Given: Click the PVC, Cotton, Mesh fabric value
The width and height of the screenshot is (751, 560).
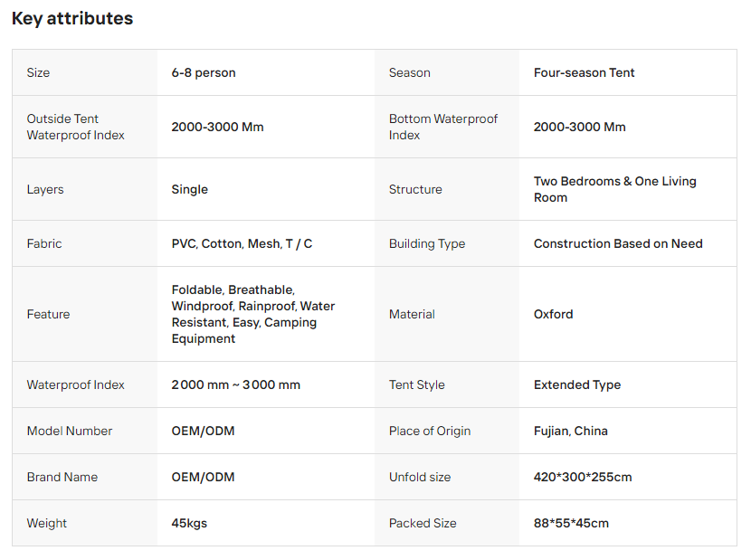Looking at the screenshot, I should click(242, 243).
